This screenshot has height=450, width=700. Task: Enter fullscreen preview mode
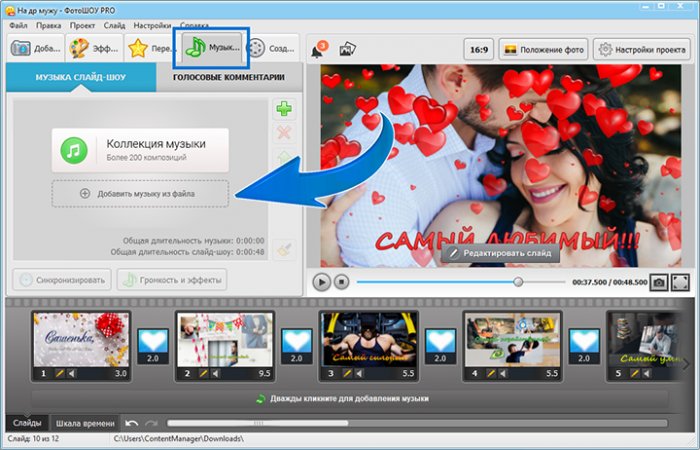coord(680,283)
